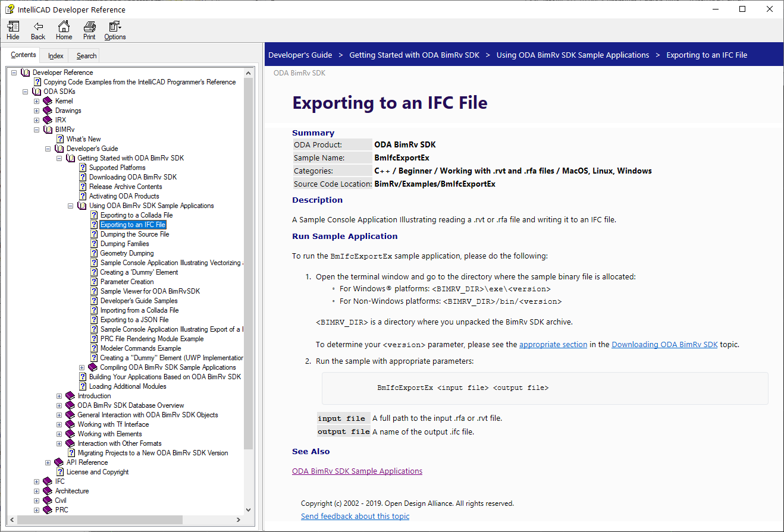Select the Dumping the Source File topic

tap(134, 234)
